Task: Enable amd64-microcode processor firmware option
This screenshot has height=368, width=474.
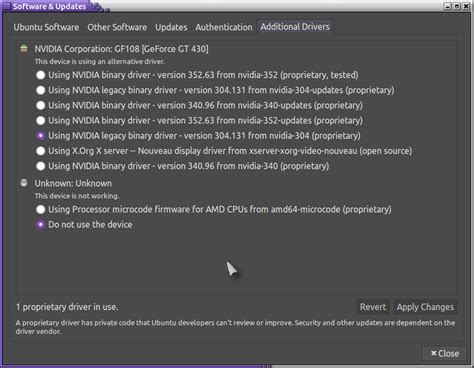Action: click(41, 209)
